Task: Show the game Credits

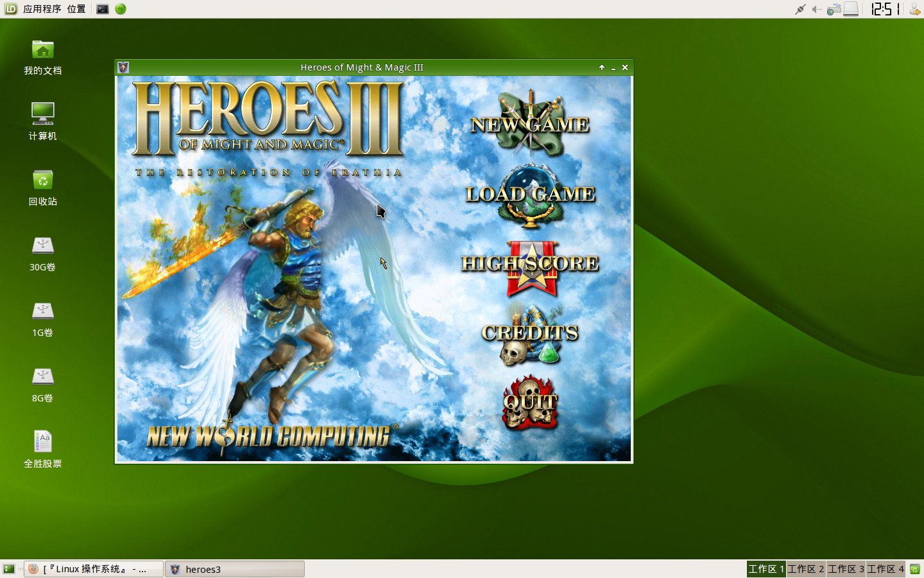Action: (x=531, y=335)
